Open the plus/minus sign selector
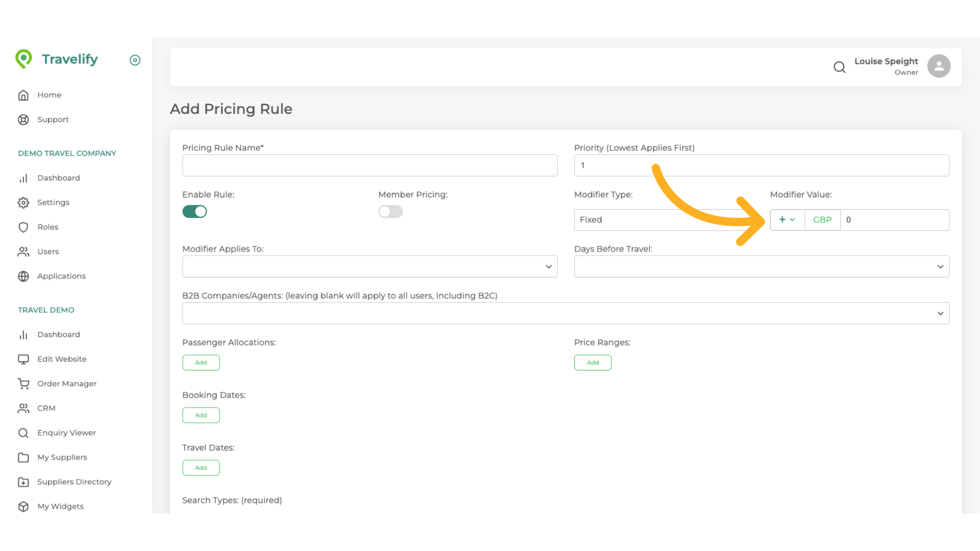980x551 pixels. pos(787,220)
